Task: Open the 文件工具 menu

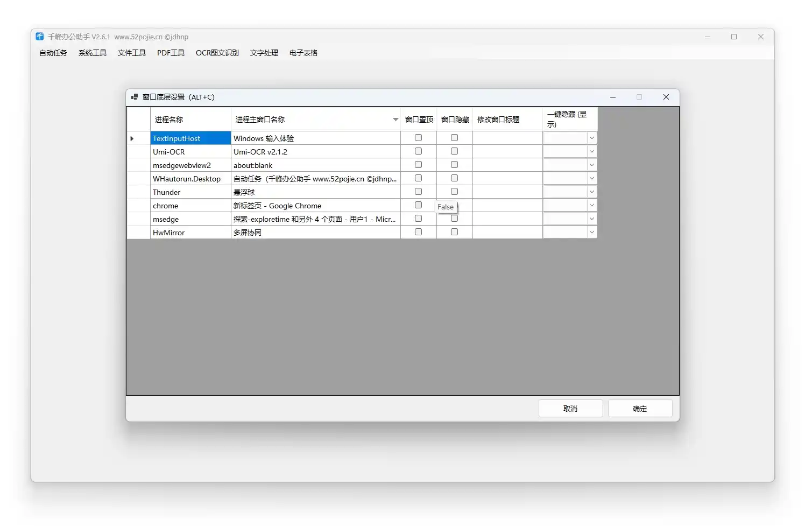Action: coord(132,53)
